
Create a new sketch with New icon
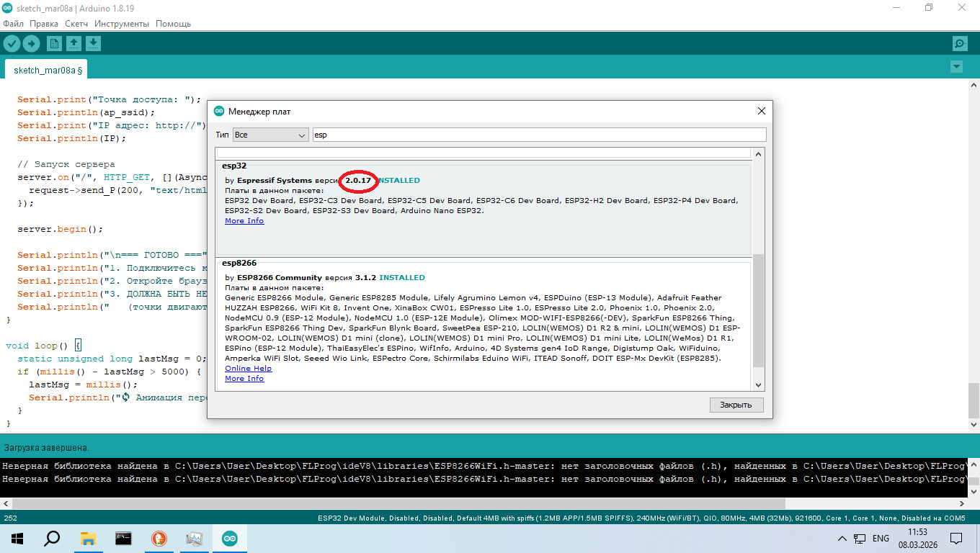tap(54, 44)
